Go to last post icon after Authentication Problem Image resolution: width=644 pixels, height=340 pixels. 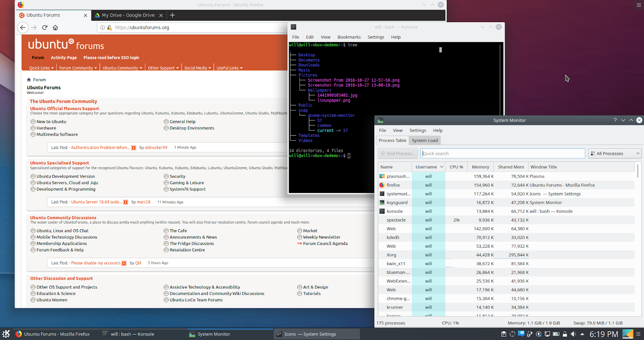coord(134,148)
